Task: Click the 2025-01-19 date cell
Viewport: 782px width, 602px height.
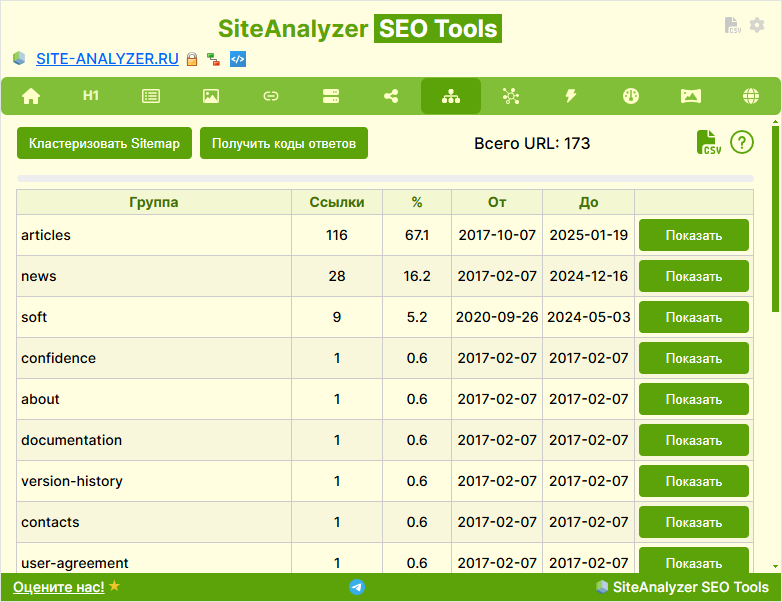Action: [588, 235]
